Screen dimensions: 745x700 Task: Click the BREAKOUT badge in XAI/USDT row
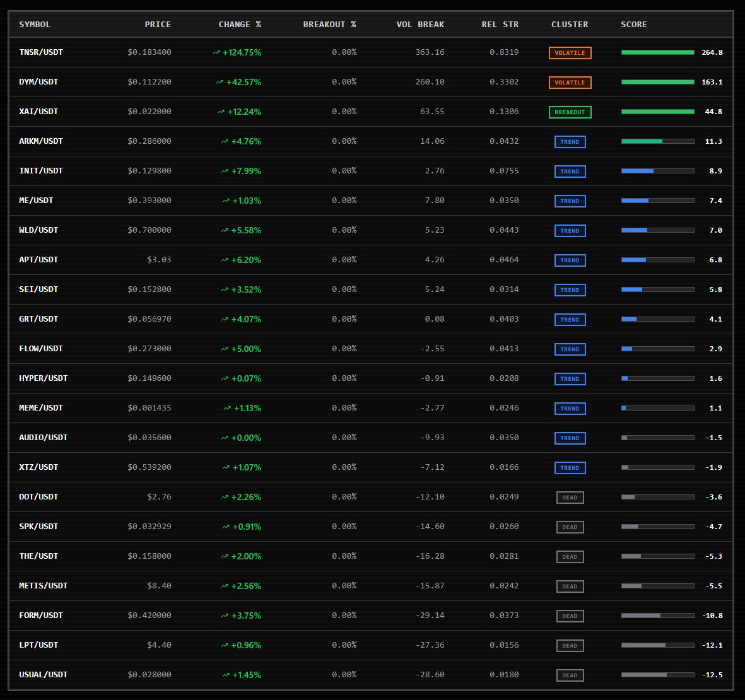570,112
